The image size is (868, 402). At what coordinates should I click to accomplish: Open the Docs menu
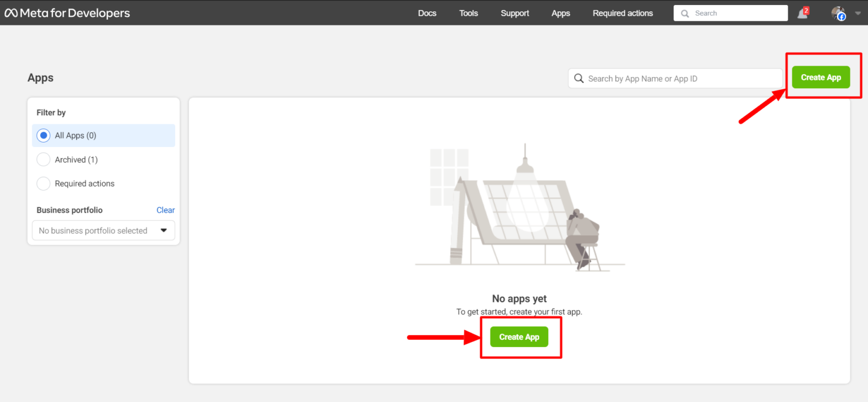(427, 13)
